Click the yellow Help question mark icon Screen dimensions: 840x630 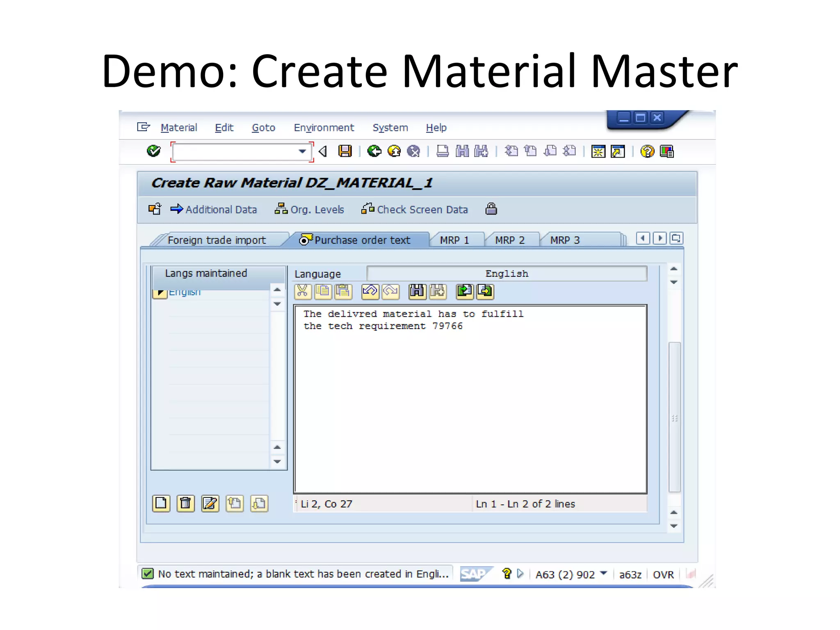[x=647, y=151]
